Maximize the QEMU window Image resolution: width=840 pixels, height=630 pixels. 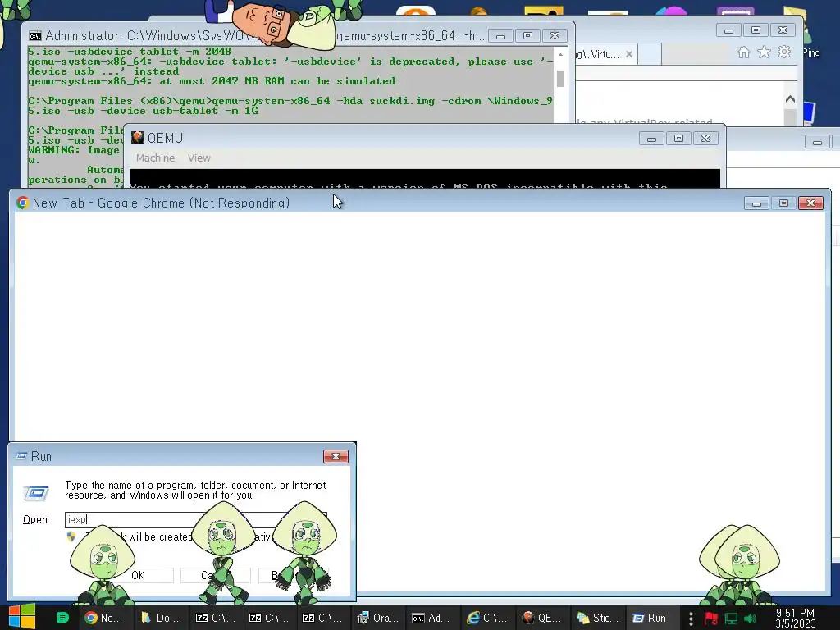(x=678, y=138)
